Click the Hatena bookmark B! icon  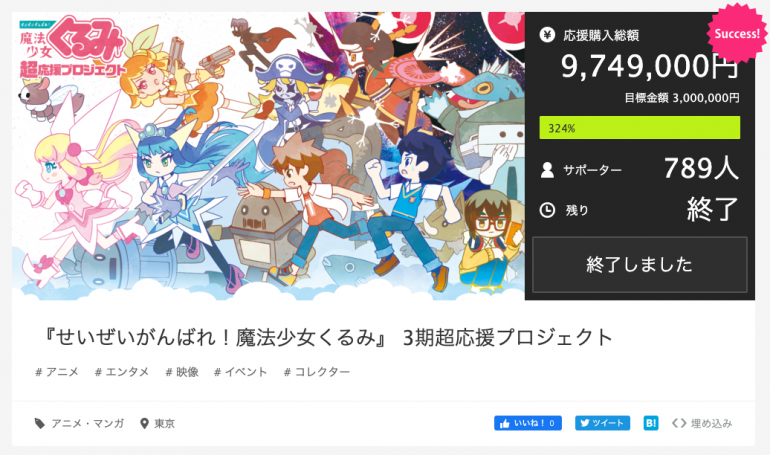pyautogui.click(x=651, y=423)
